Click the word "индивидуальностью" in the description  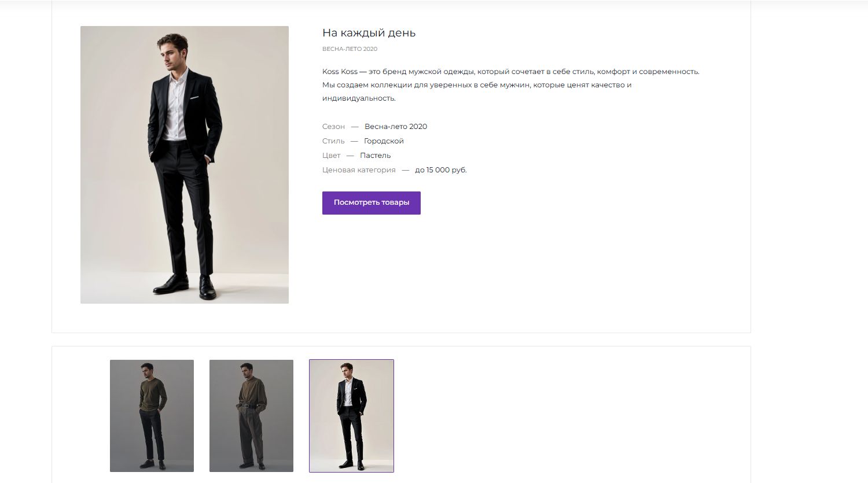point(359,98)
